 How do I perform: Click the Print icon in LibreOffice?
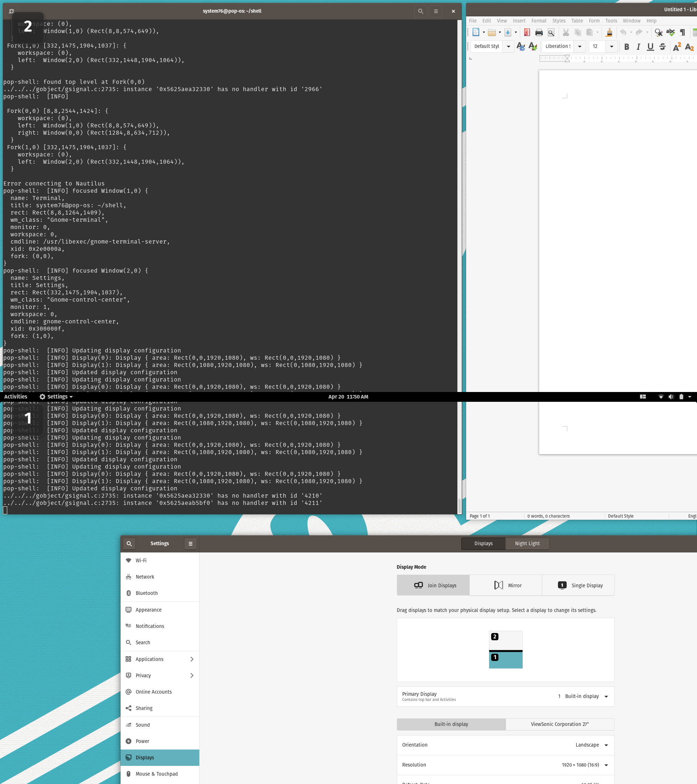(539, 33)
